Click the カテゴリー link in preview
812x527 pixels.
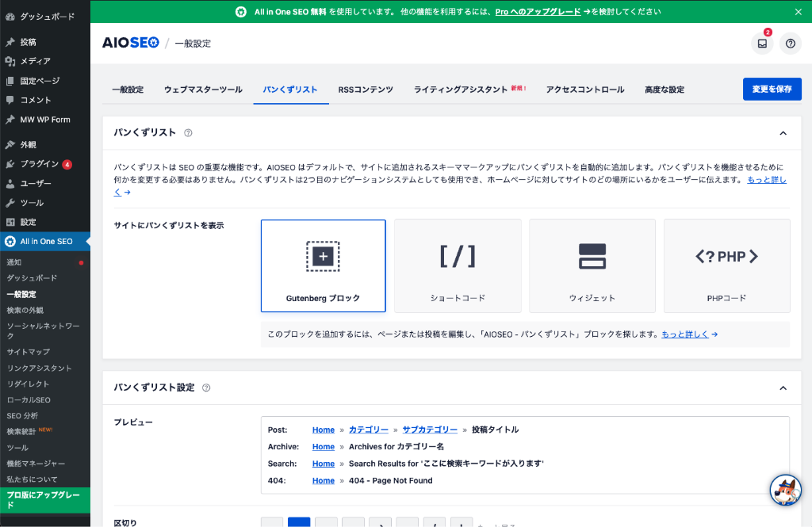tap(368, 430)
